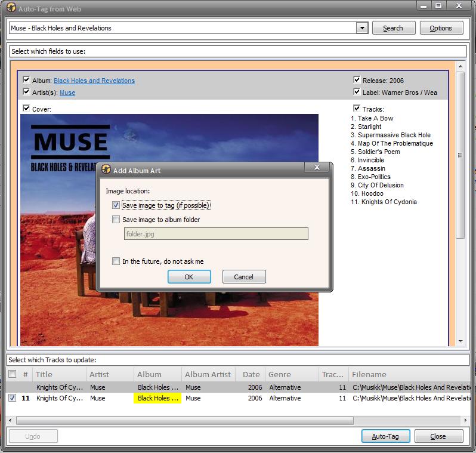The height and width of the screenshot is (453, 476).
Task: Toggle the Label: Warner Bros checkbox
Action: click(x=357, y=92)
